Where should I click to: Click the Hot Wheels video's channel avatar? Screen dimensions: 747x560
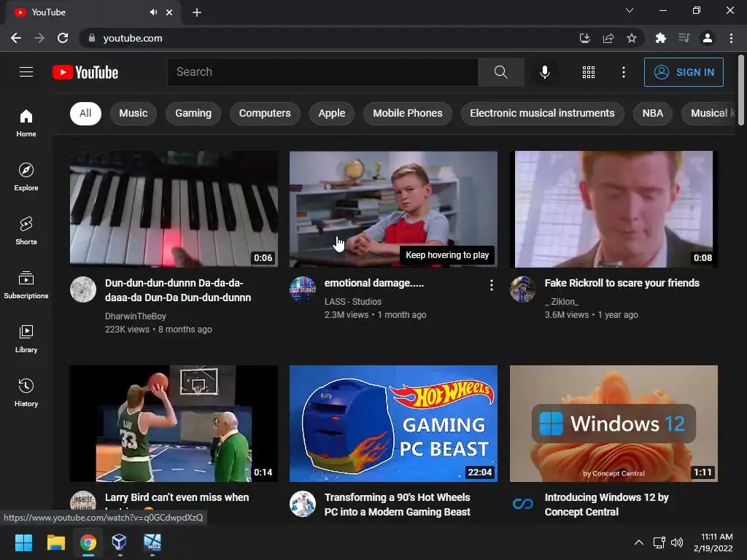(303, 504)
